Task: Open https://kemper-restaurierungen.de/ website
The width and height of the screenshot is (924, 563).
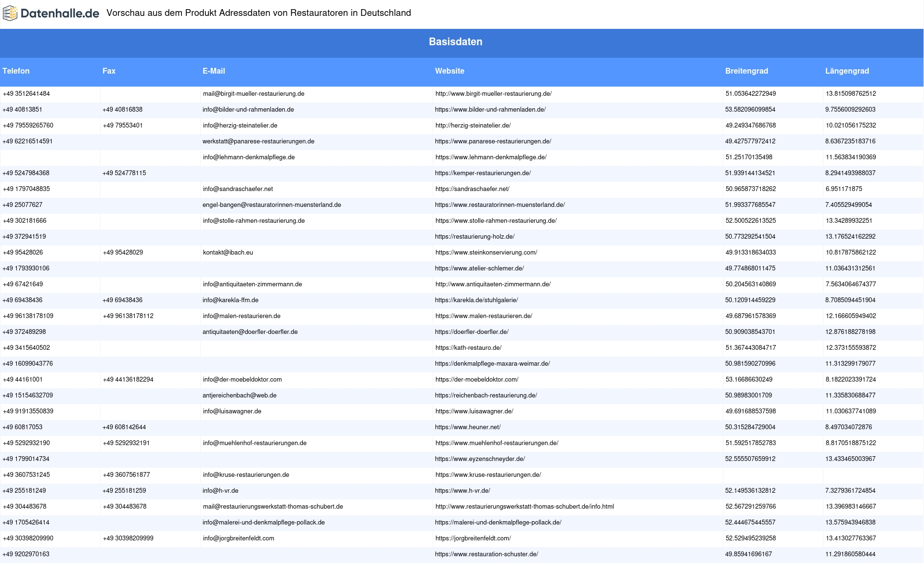Action: [483, 173]
